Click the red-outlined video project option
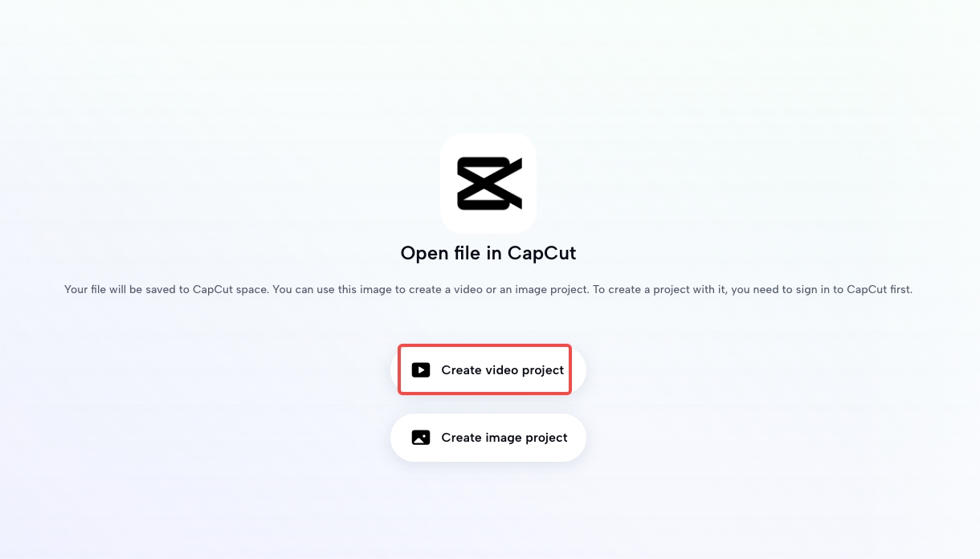This screenshot has width=980, height=559. [x=484, y=369]
